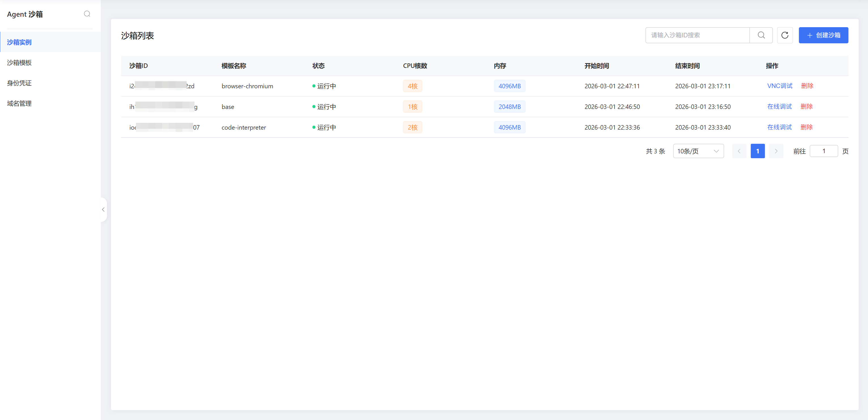Viewport: 868px width, 420px height.
Task: Click the sidebar search magnifier icon
Action: (87, 14)
